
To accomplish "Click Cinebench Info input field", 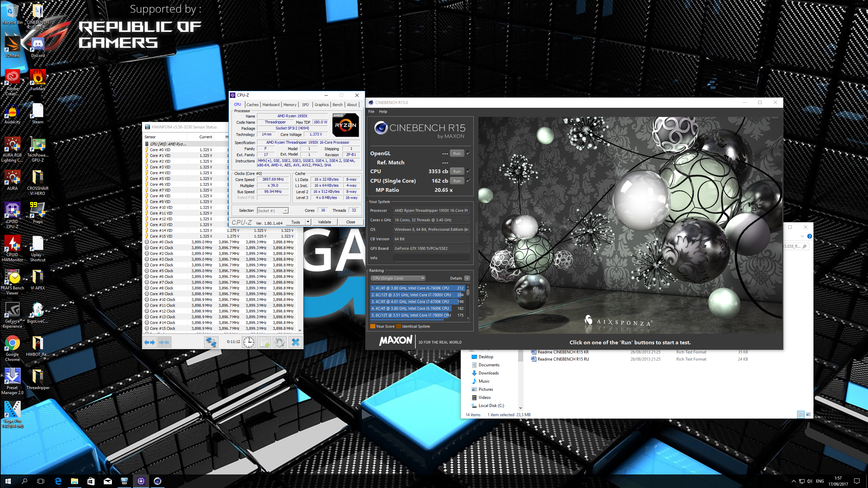I will 431,258.
